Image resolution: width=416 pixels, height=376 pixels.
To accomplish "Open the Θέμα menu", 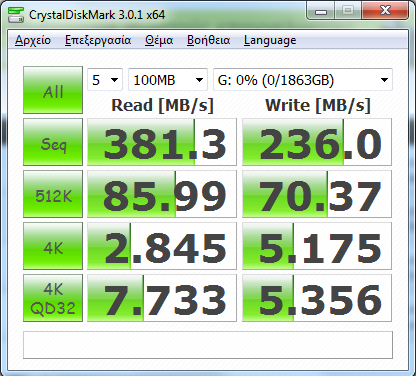I will coord(159,40).
